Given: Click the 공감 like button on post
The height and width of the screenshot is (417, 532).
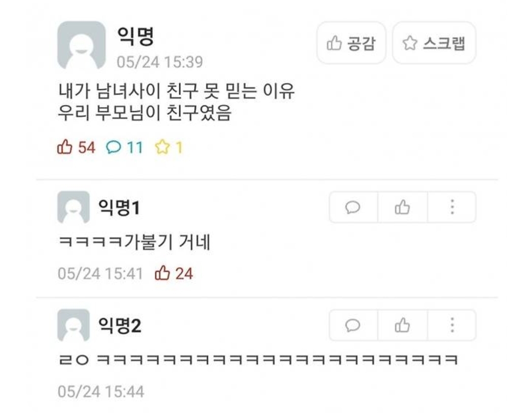Looking at the screenshot, I should [x=351, y=43].
